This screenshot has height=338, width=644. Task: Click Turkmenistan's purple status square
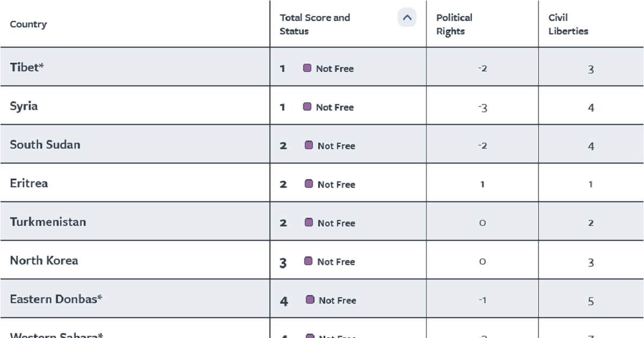point(309,223)
